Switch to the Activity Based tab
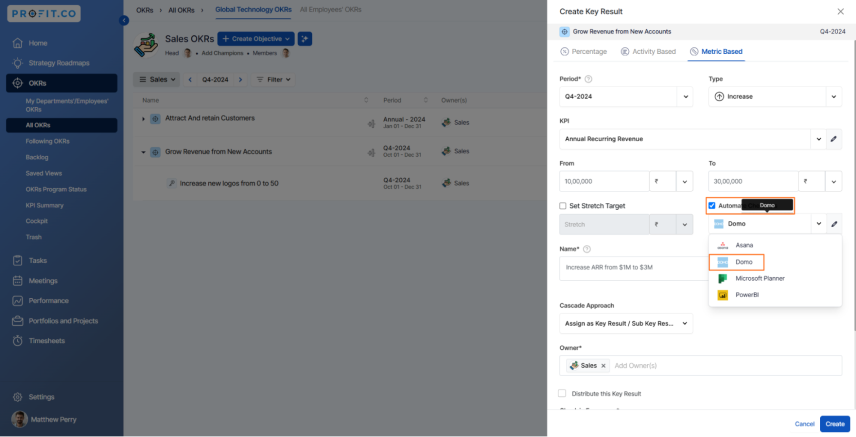The image size is (856, 437). 649,51
